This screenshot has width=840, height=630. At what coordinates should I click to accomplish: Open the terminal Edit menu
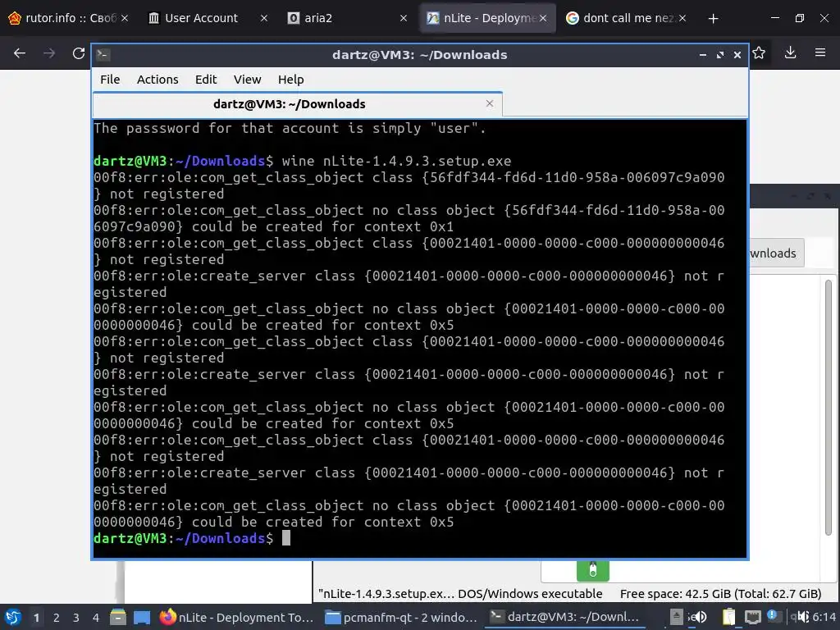point(206,80)
